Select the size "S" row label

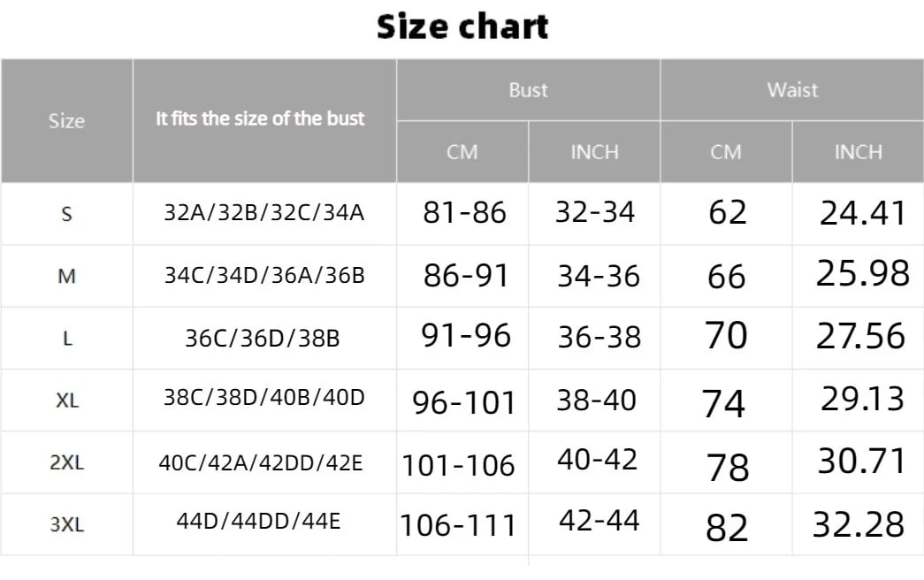66,214
